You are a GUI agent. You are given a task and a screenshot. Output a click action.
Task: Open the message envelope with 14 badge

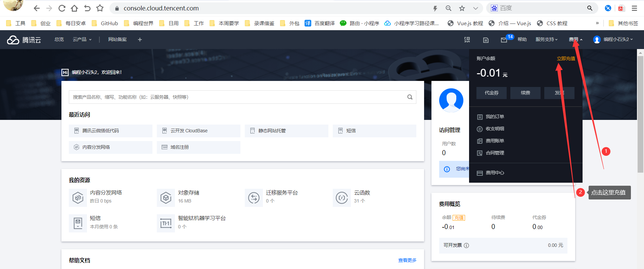pos(504,40)
